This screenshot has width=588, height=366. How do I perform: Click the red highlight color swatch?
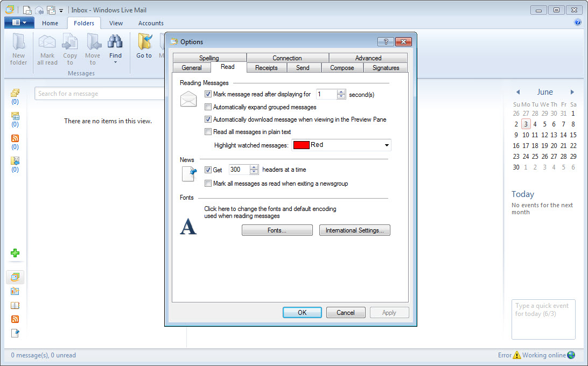click(x=301, y=145)
